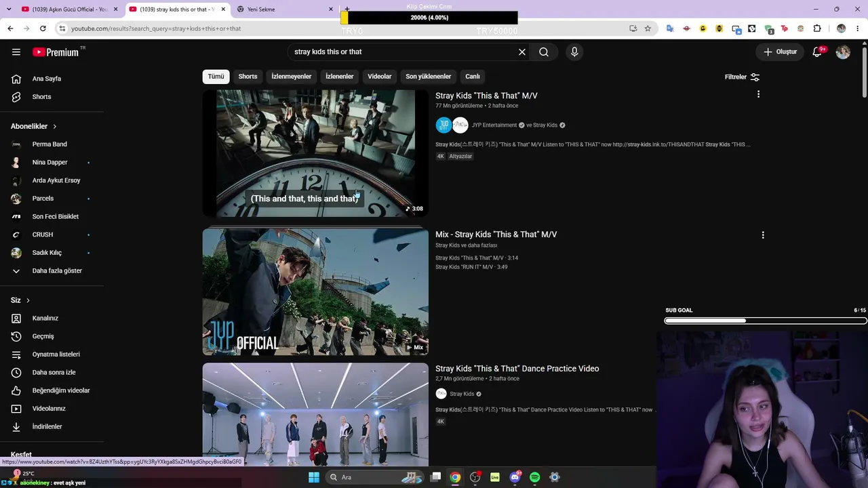
Task: Go back in Chrome
Action: (10, 28)
